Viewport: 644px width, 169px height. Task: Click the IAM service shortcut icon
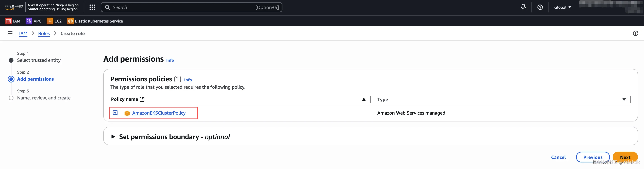[8, 21]
